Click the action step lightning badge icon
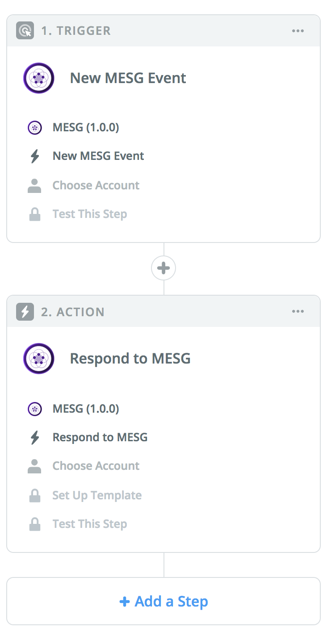327x644 pixels. pyautogui.click(x=25, y=312)
